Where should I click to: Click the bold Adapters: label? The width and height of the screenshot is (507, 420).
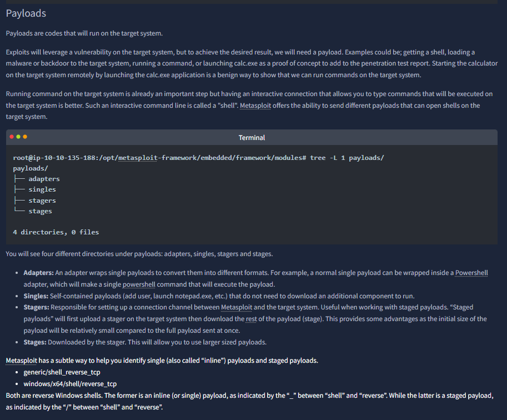38,273
